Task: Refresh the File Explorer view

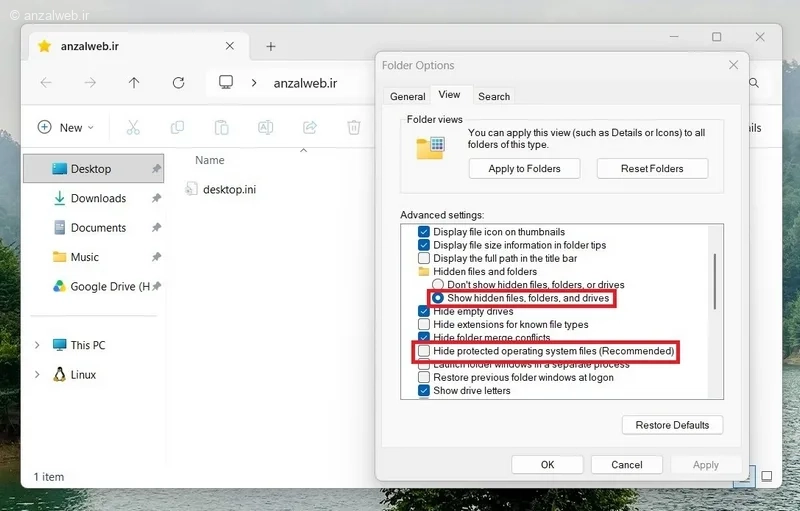Action: tap(178, 83)
